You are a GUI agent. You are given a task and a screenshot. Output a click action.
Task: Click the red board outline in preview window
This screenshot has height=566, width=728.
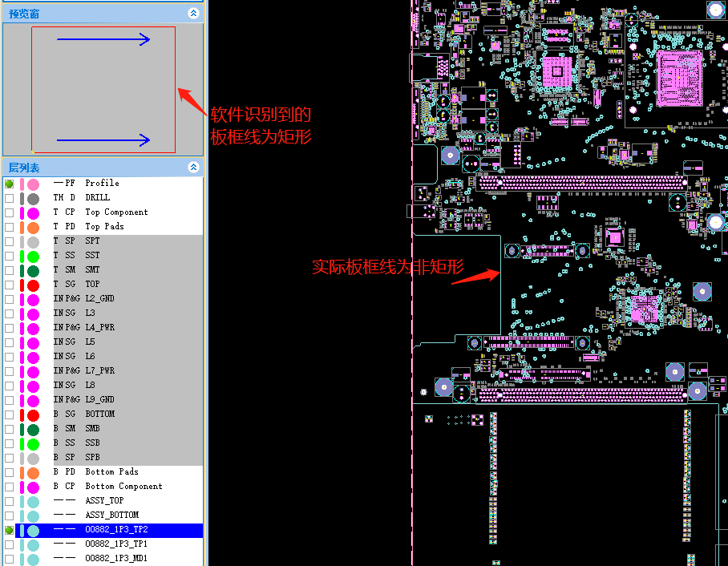(x=175, y=89)
